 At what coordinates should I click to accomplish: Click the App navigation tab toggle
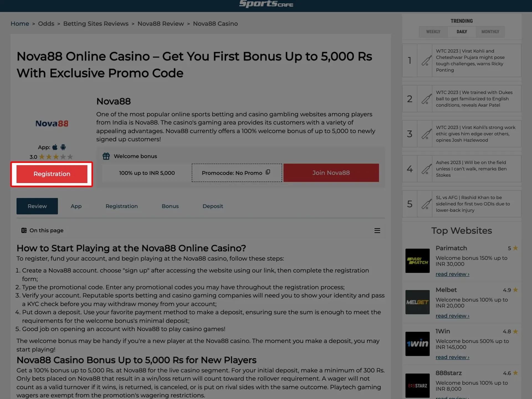pos(76,206)
